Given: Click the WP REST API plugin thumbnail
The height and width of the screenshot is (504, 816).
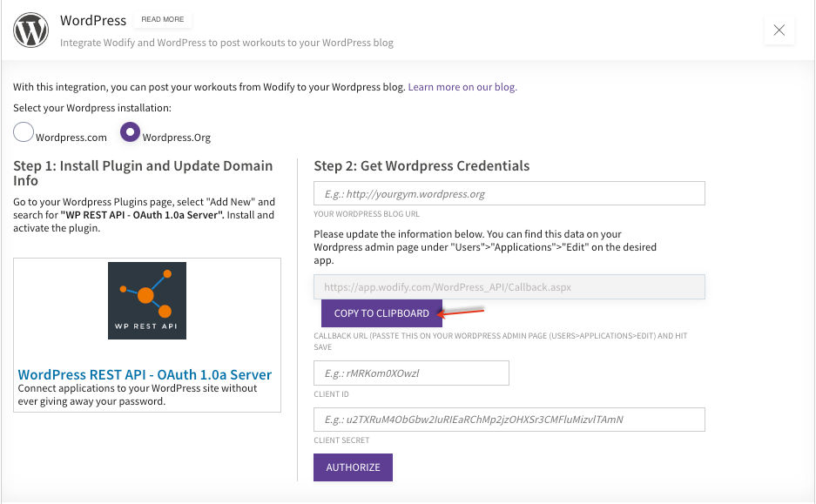Looking at the screenshot, I should [147, 300].
